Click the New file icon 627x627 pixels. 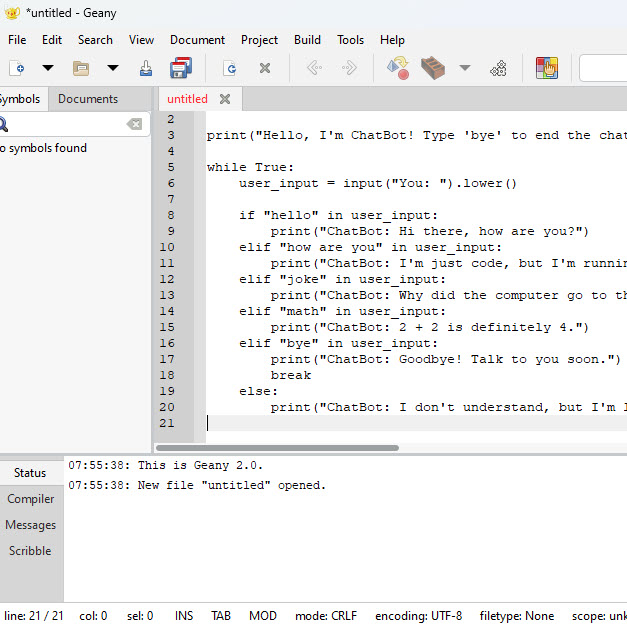17,68
